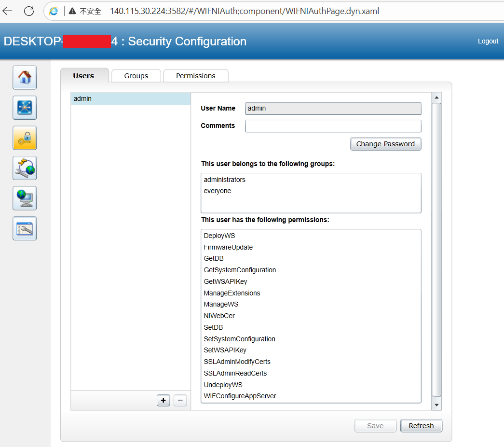Switch to the Groups tab
This screenshot has width=504, height=447.
pos(136,76)
